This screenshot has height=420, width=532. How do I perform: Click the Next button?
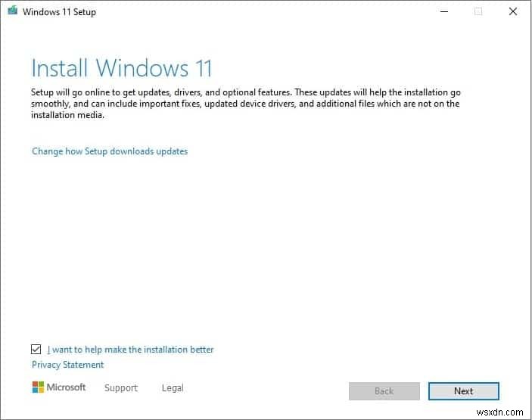pyautogui.click(x=463, y=391)
